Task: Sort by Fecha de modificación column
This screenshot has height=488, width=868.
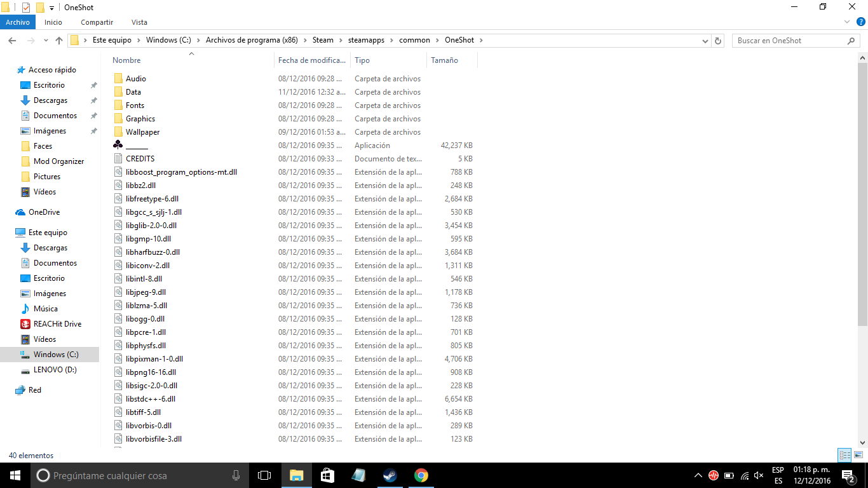Action: (x=312, y=60)
